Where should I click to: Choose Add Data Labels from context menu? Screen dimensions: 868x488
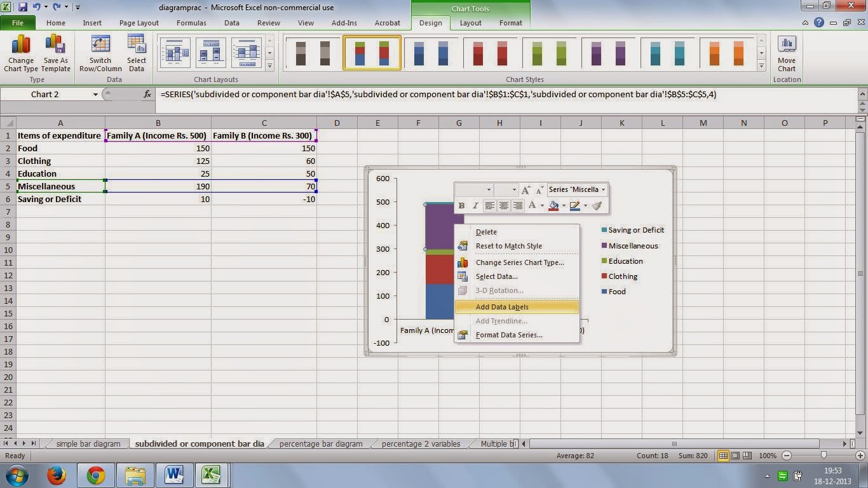pyautogui.click(x=501, y=307)
